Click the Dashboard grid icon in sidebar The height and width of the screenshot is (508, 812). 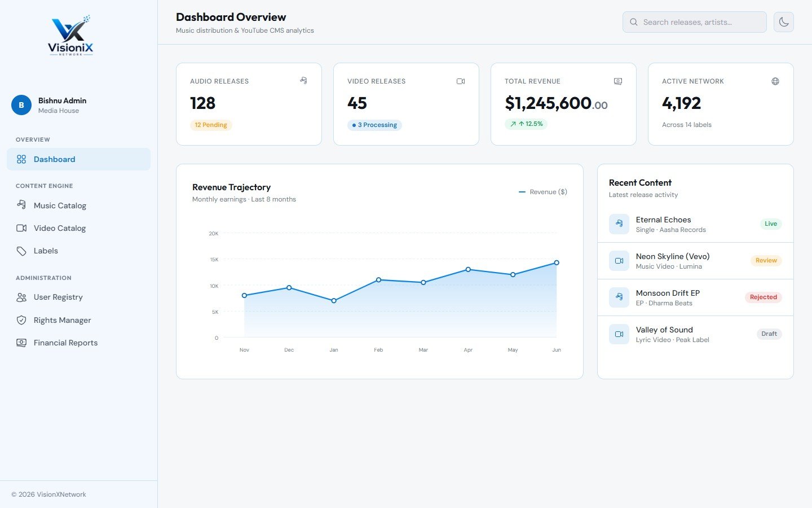pos(21,159)
